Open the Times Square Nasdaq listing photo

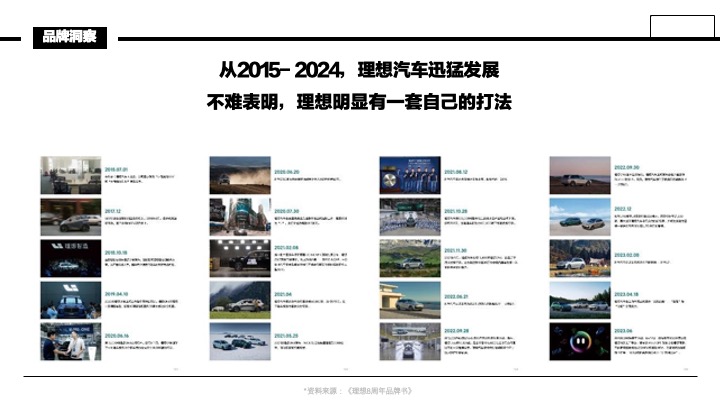point(240,217)
